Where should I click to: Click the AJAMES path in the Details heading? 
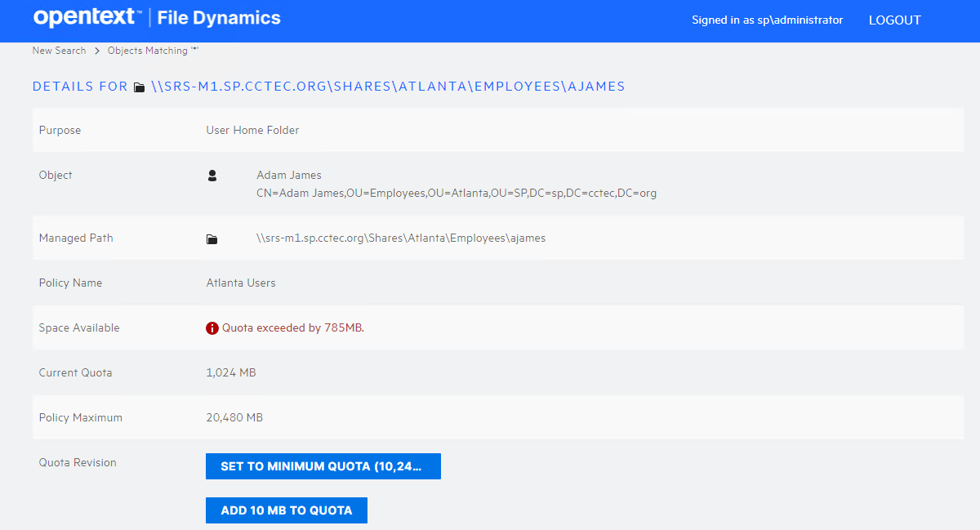(595, 87)
